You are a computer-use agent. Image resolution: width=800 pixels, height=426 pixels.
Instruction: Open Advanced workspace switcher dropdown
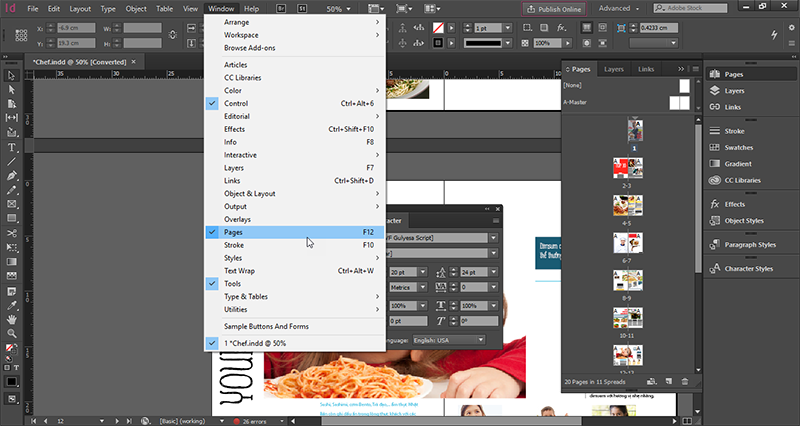tap(619, 9)
